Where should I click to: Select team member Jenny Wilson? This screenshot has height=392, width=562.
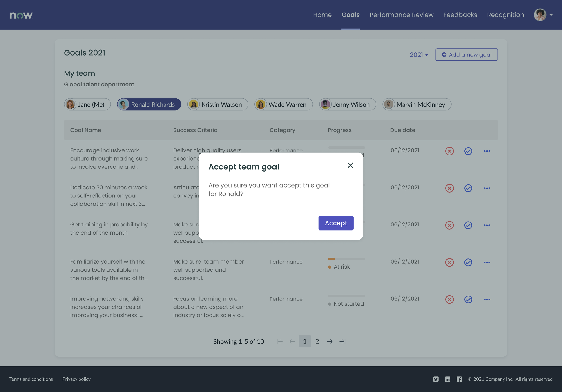(347, 105)
